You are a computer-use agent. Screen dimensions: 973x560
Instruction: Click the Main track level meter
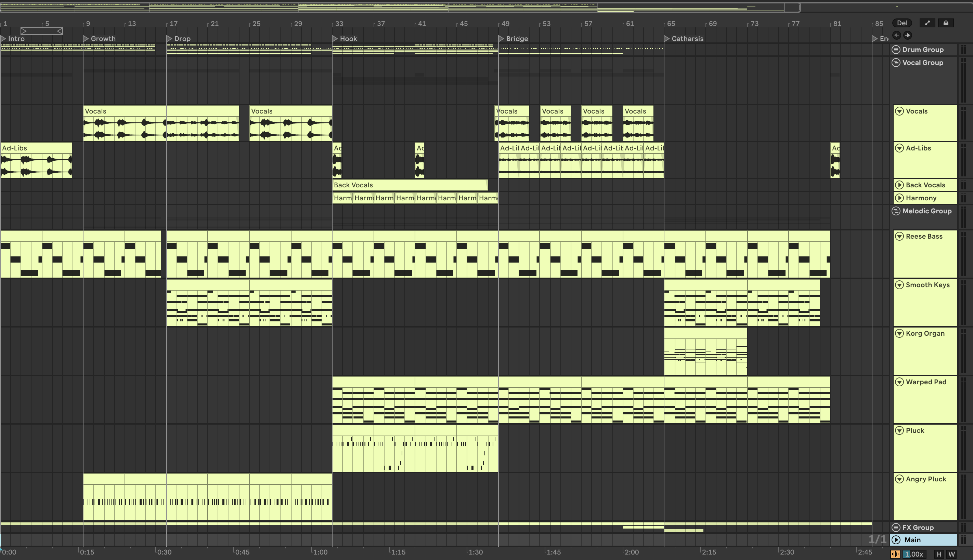click(964, 539)
